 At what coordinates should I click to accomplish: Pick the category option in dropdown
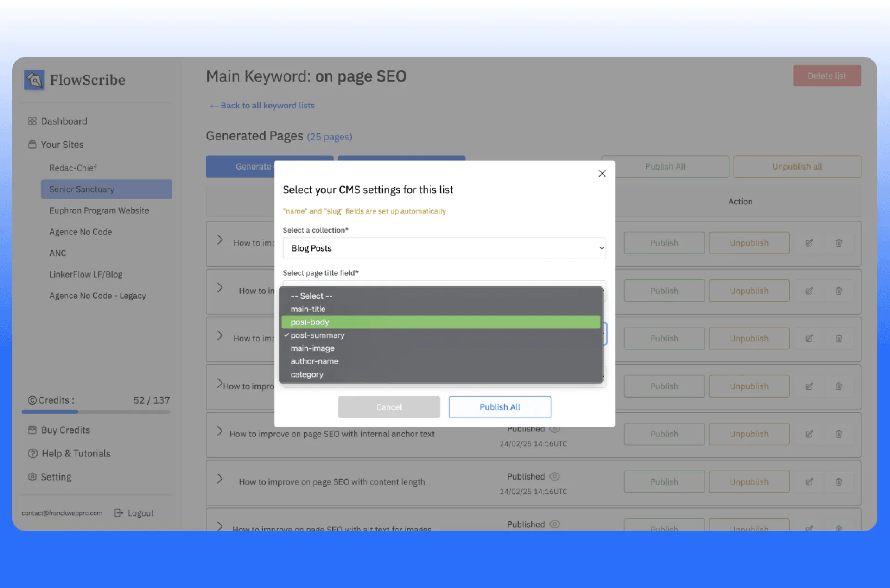(307, 374)
